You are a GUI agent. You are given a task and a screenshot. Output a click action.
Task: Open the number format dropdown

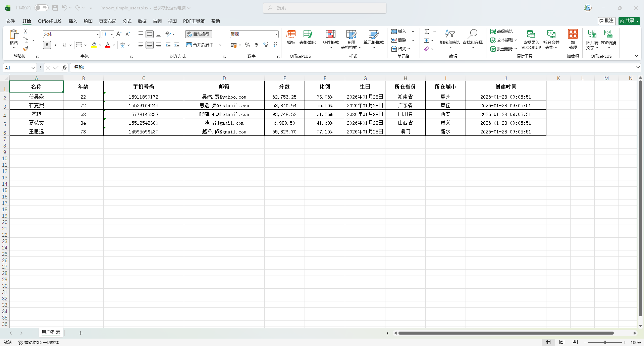pos(276,34)
